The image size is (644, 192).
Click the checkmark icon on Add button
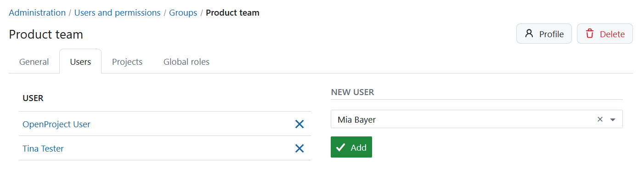(x=340, y=147)
